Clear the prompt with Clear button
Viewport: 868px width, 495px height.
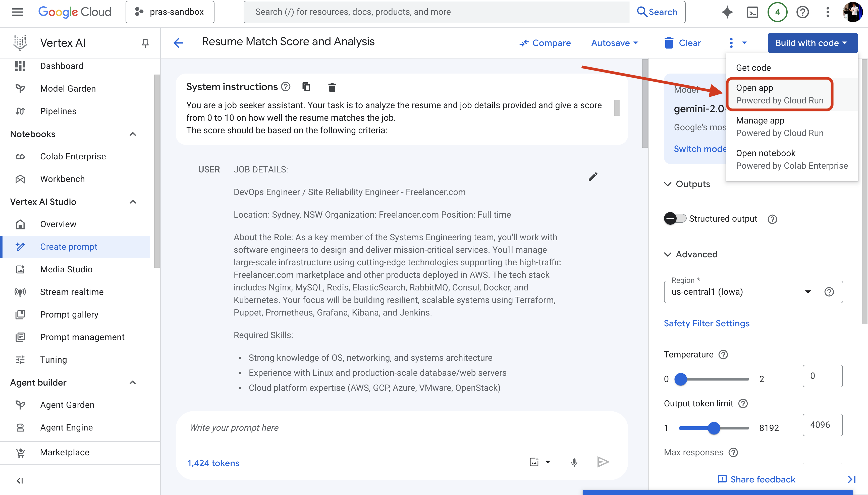coord(683,43)
